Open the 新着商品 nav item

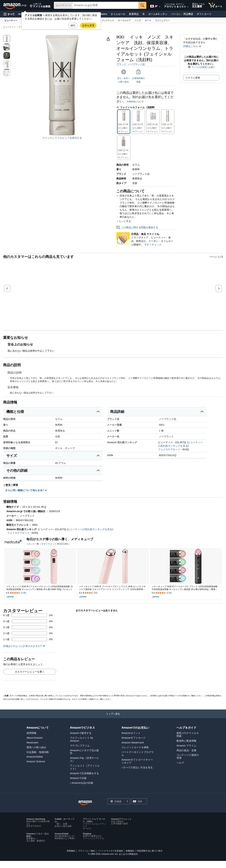pyautogui.click(x=134, y=14)
